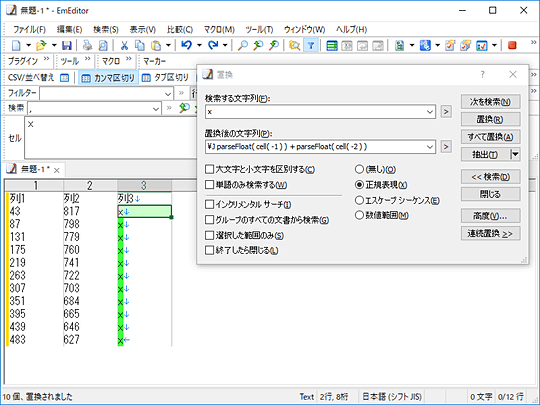The width and height of the screenshot is (540, 405).
Task: Click the green find icon in search bar
Action: tap(184, 108)
